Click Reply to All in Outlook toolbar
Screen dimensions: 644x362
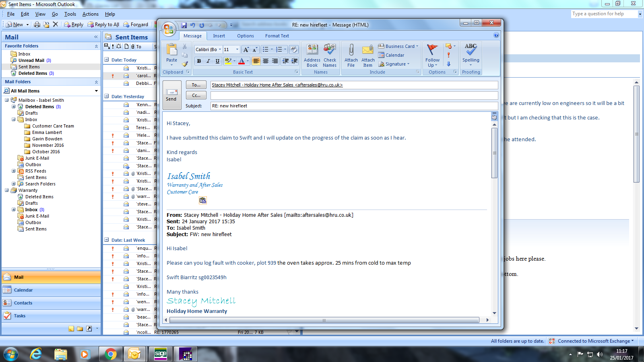pyautogui.click(x=103, y=25)
